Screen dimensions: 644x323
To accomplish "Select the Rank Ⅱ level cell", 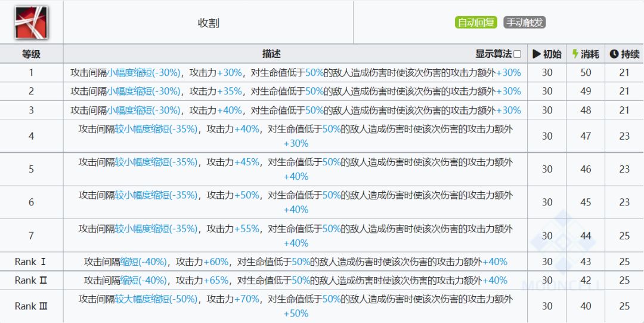I will [x=31, y=280].
